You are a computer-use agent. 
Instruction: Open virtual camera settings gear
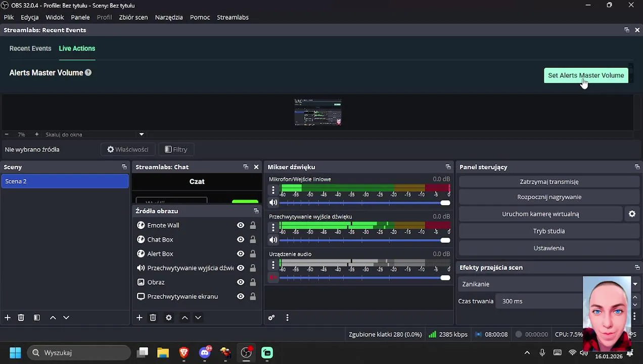(632, 214)
